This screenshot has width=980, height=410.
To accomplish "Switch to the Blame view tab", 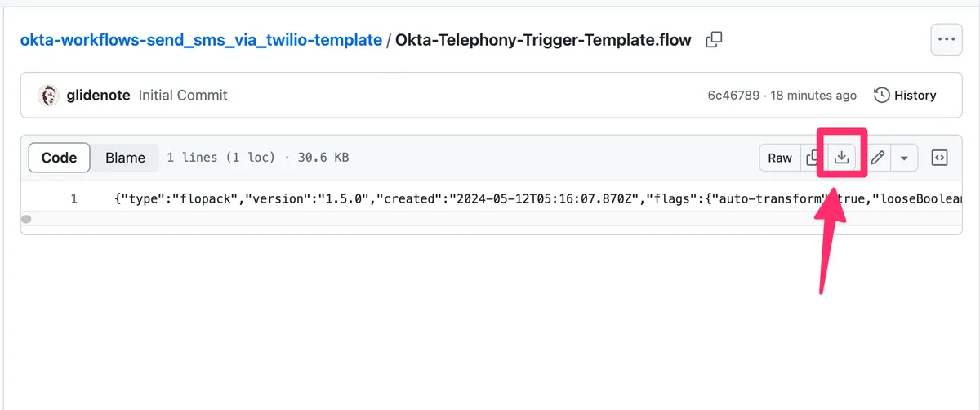I will coord(125,158).
